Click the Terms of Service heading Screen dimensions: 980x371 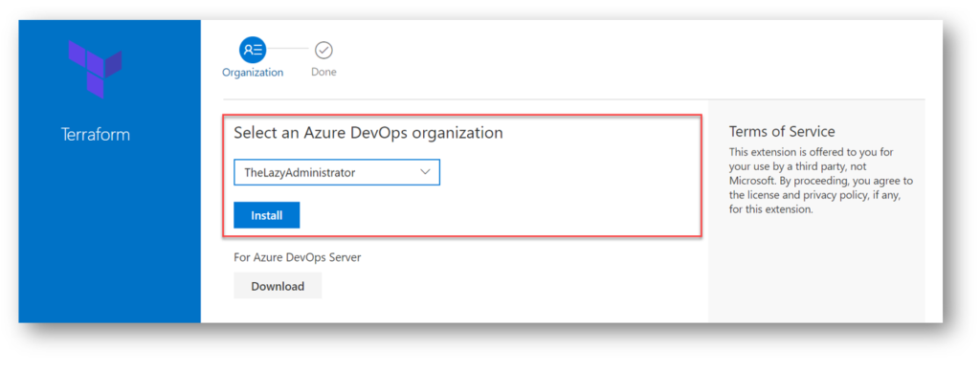(x=782, y=132)
